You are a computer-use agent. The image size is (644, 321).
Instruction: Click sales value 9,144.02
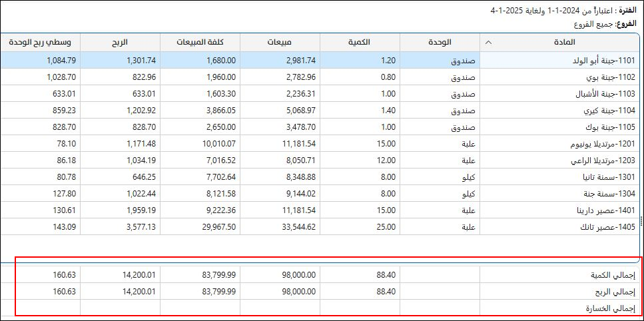click(302, 193)
